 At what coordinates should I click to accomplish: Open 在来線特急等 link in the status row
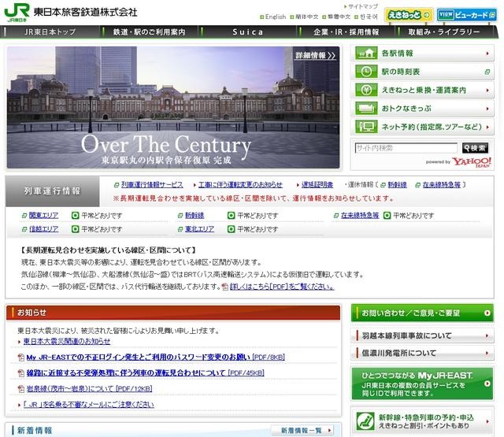[x=360, y=216]
